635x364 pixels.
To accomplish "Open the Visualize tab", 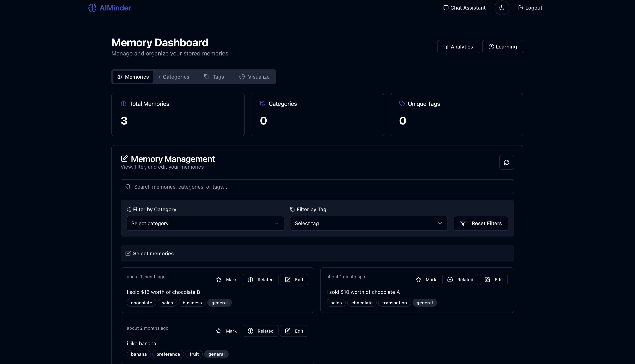I will coord(254,77).
